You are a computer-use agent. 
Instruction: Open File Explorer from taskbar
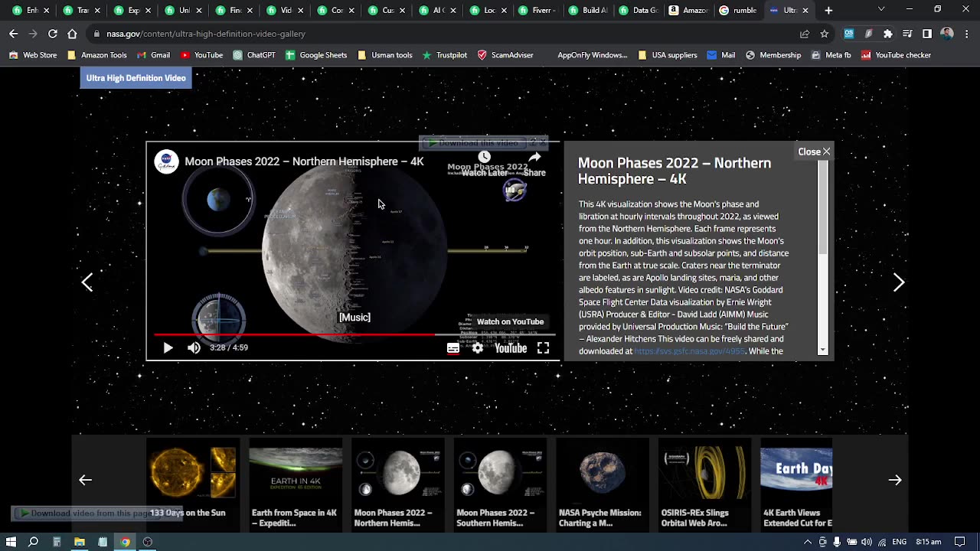tap(80, 542)
